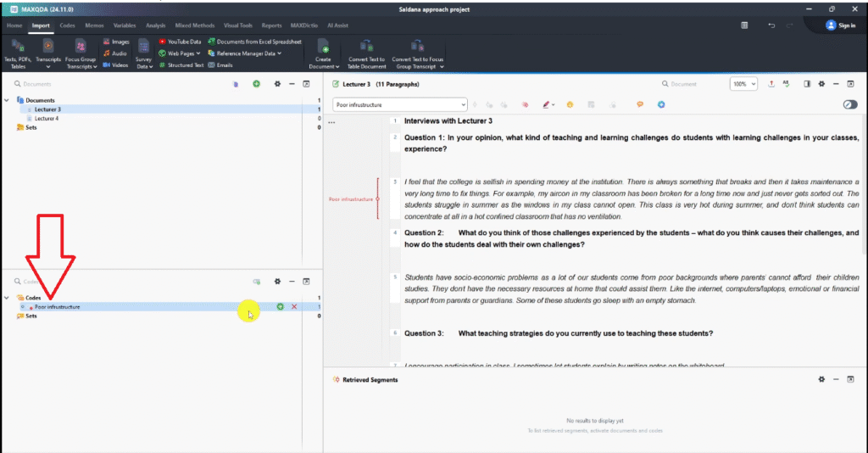Toggle the edit mode switch in document browser
This screenshot has width=868, height=453.
[x=850, y=104]
